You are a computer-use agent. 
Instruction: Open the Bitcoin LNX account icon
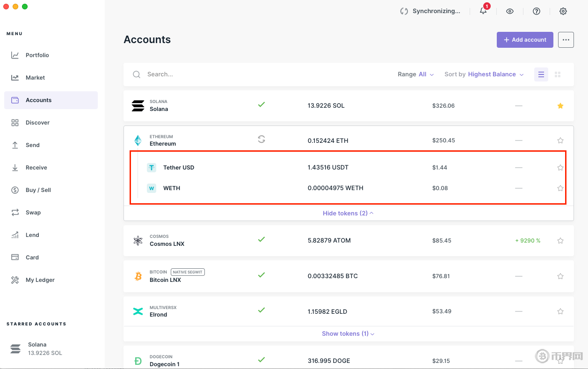138,276
